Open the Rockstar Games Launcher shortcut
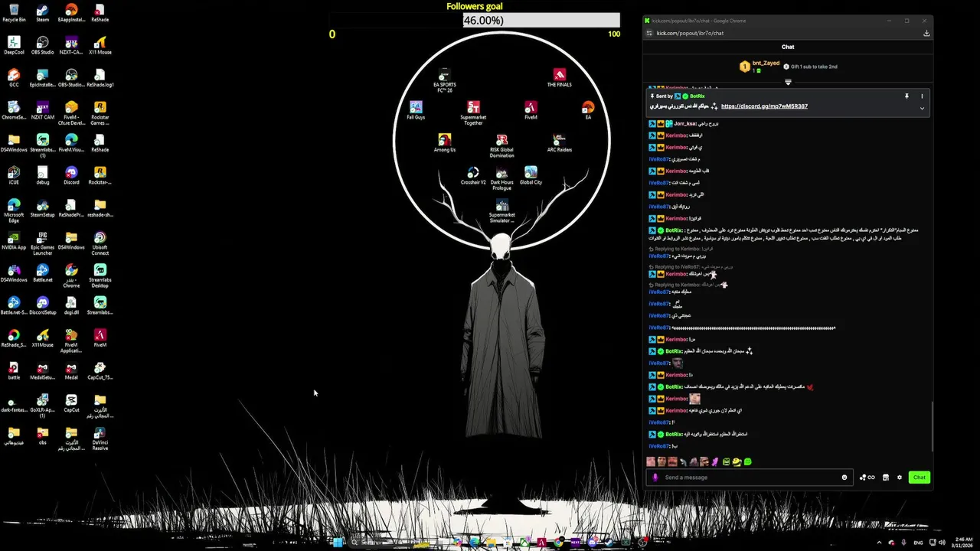 click(100, 113)
